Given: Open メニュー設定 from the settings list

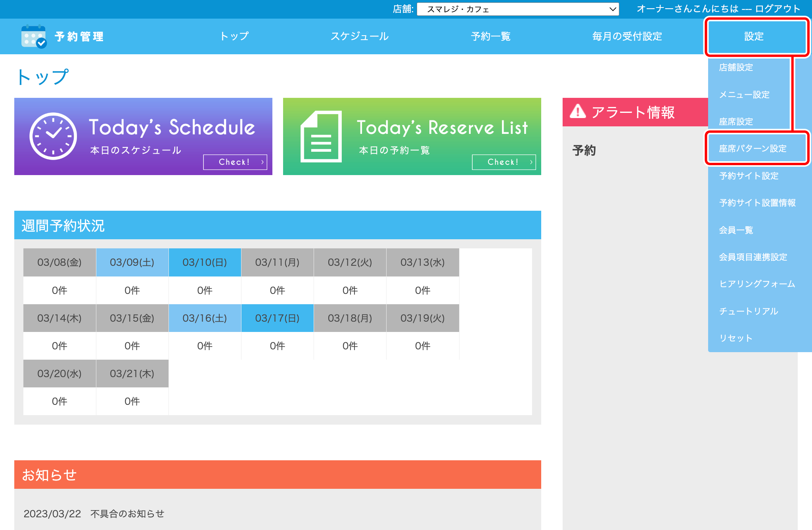Looking at the screenshot, I should point(744,95).
